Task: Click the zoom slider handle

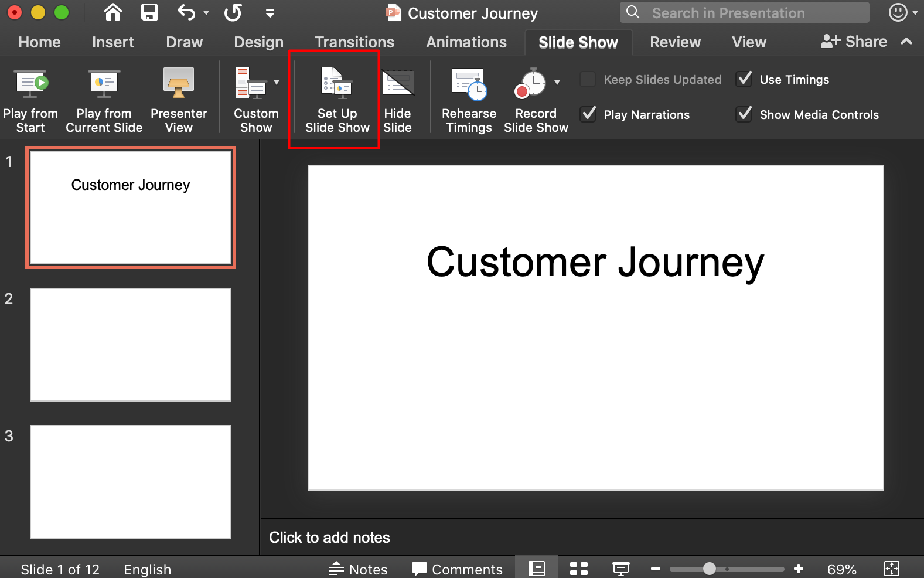Action: (x=710, y=569)
